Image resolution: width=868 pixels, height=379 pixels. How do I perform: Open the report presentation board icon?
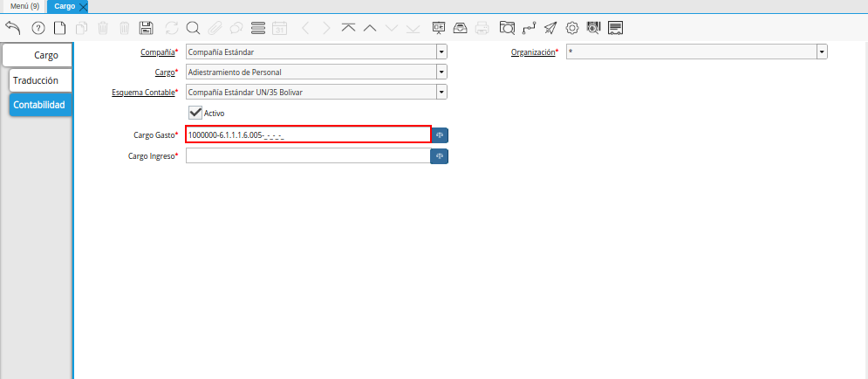439,28
